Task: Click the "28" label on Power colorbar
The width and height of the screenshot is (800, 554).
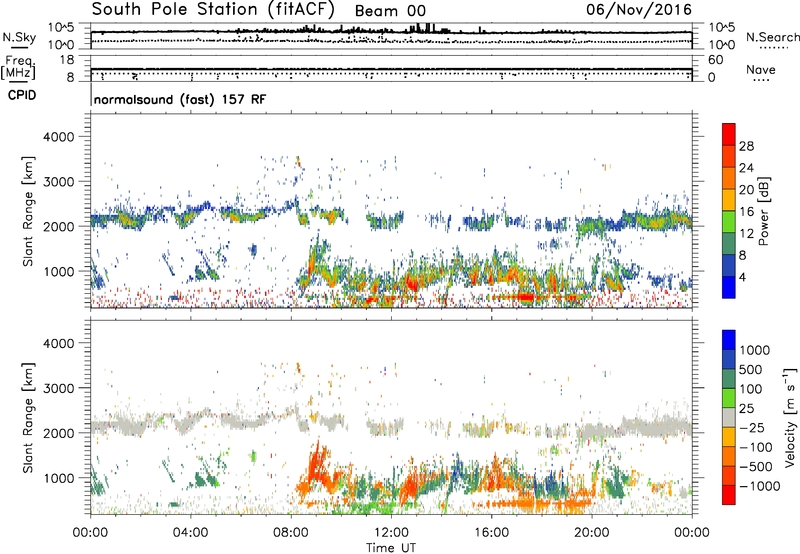Action: tap(746, 146)
